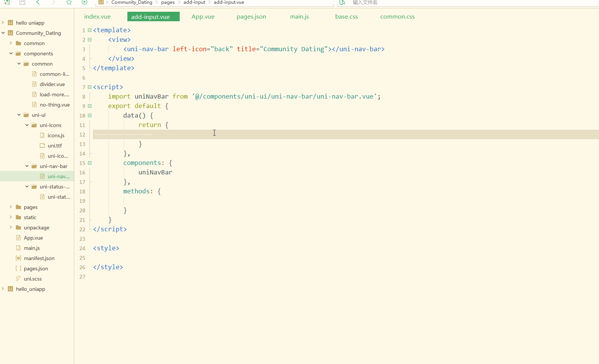The height and width of the screenshot is (364, 599).
Task: Place cursor on the uniNavBar component line
Action: 155,172
